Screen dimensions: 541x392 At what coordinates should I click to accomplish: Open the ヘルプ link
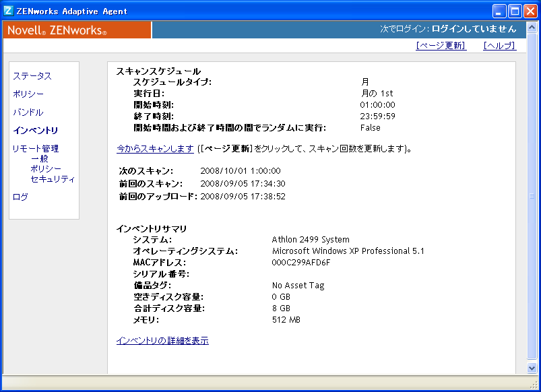click(x=500, y=46)
